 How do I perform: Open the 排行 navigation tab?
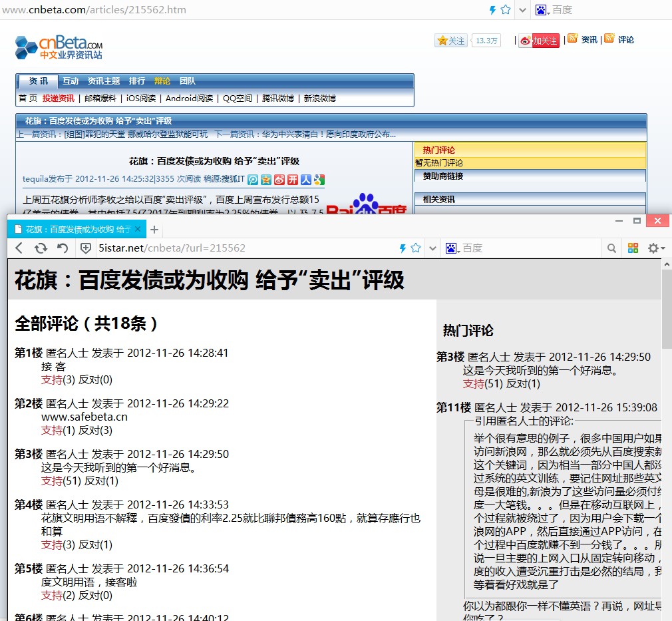[137, 81]
